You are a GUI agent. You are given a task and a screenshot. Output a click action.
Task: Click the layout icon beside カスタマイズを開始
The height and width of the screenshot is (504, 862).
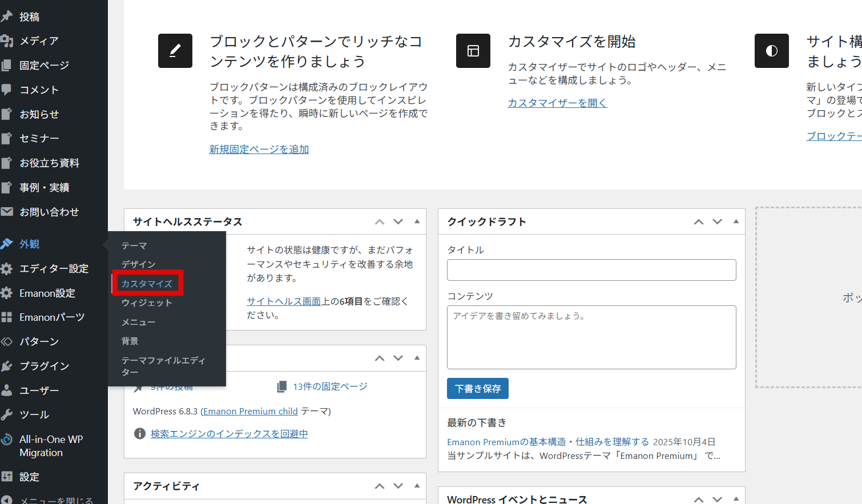pos(473,51)
